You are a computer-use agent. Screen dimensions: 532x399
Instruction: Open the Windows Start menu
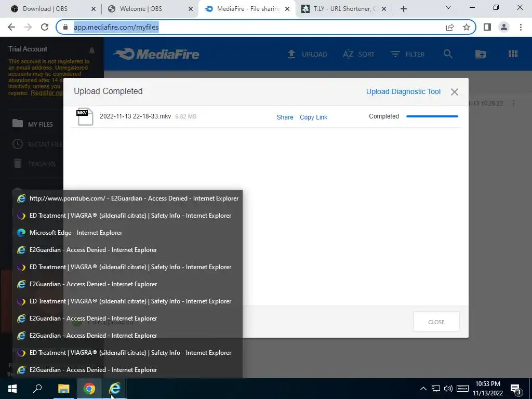click(12, 389)
